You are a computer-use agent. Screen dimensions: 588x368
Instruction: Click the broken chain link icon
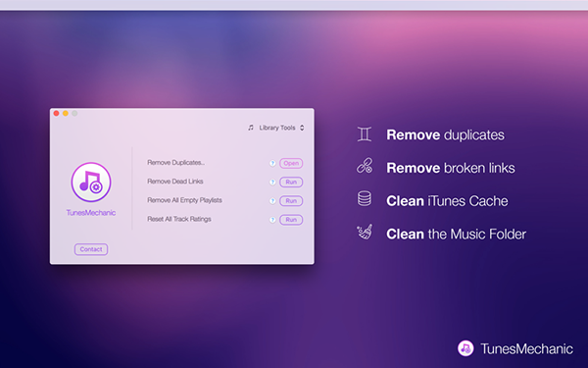[x=365, y=166]
